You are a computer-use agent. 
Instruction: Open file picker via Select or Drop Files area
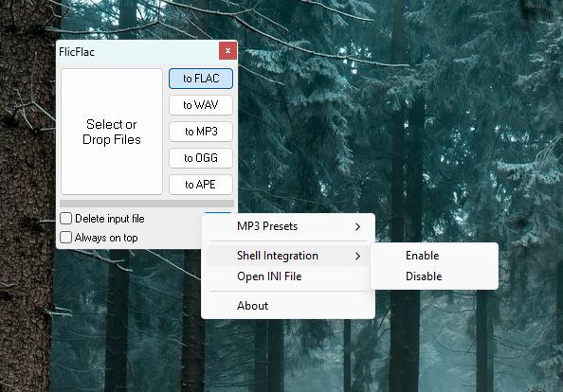pos(112,132)
